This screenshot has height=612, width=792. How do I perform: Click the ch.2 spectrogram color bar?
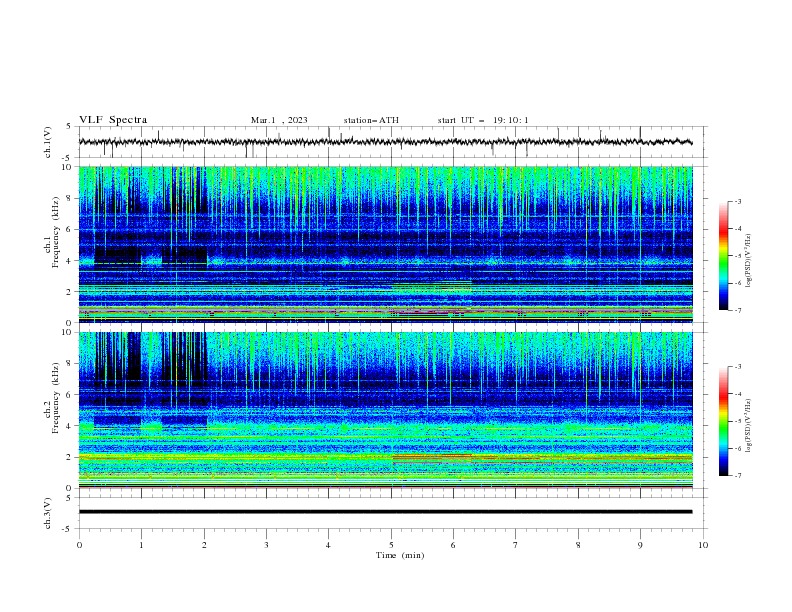(723, 421)
